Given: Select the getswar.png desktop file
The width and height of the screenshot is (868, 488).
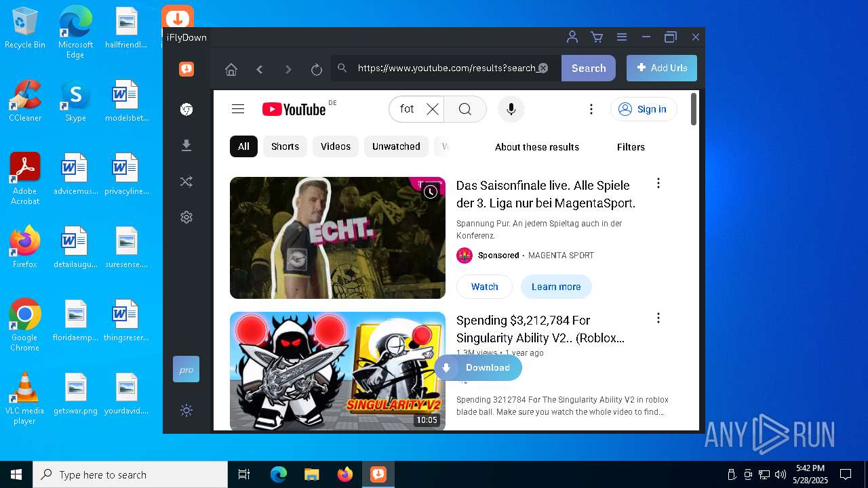Looking at the screenshot, I should (x=75, y=394).
